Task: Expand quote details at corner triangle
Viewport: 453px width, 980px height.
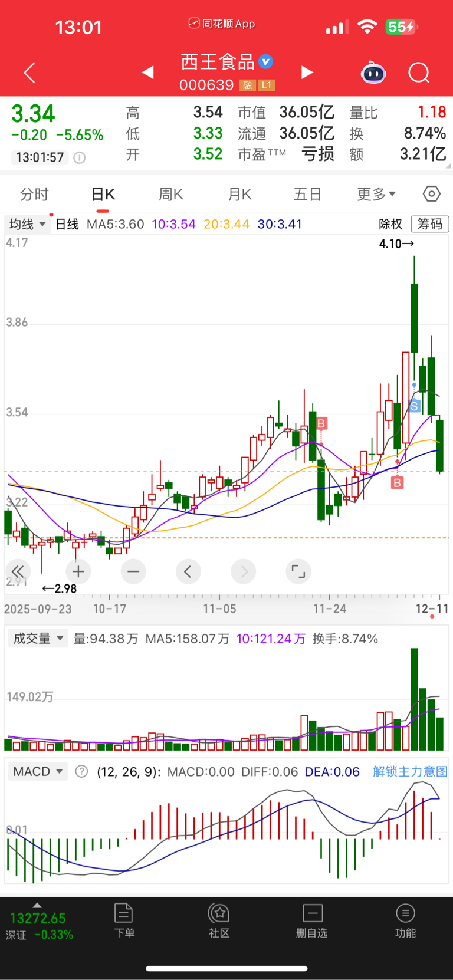Action: point(449,166)
